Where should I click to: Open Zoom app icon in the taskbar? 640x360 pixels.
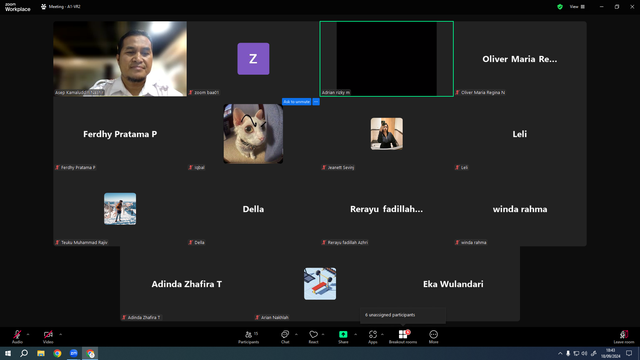[74, 353]
